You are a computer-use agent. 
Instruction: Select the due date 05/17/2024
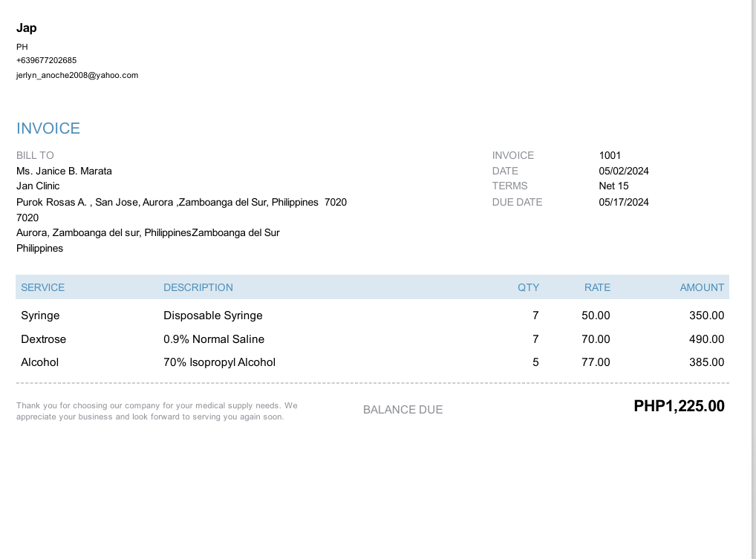(624, 202)
